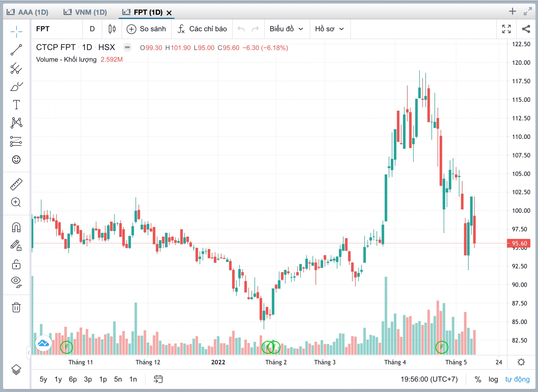Image resolution: width=538 pixels, height=392 pixels.
Task: Click the fullscreen mode icon
Action: (x=507, y=29)
